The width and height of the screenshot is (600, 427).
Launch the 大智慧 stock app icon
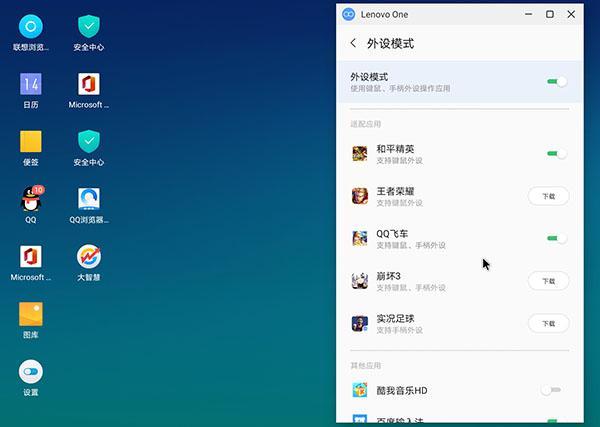[89, 256]
